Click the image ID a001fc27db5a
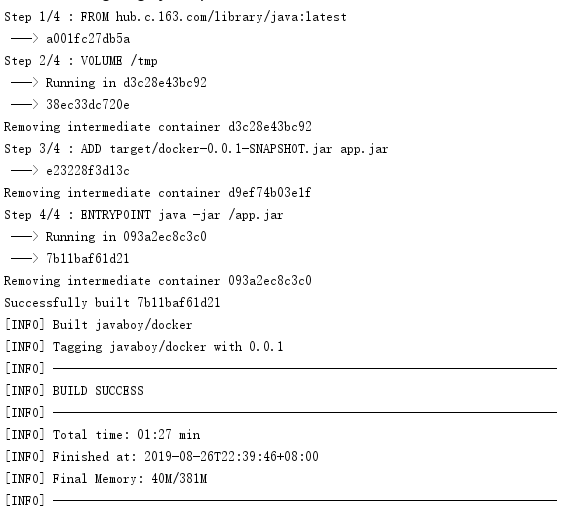This screenshot has height=511, width=580. coord(88,39)
